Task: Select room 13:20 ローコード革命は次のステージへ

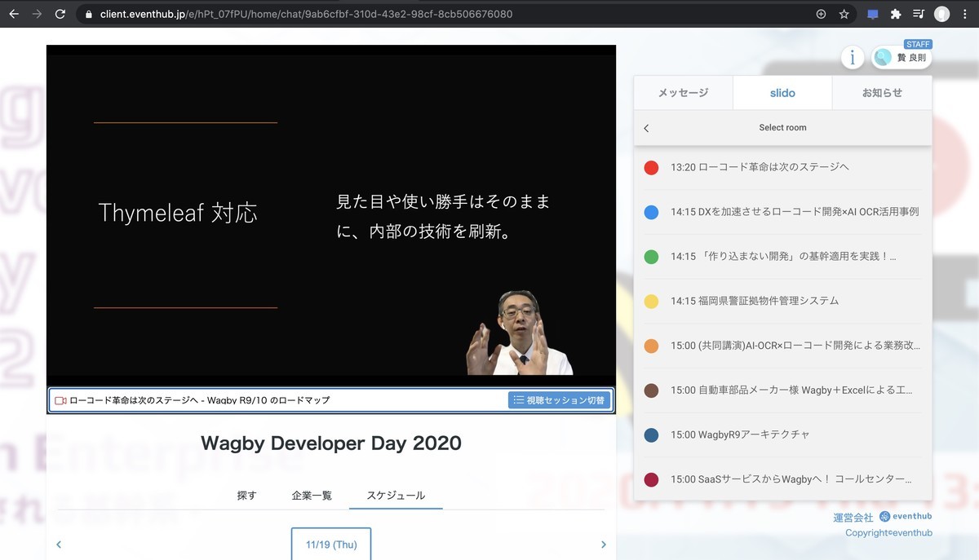Action: click(782, 167)
